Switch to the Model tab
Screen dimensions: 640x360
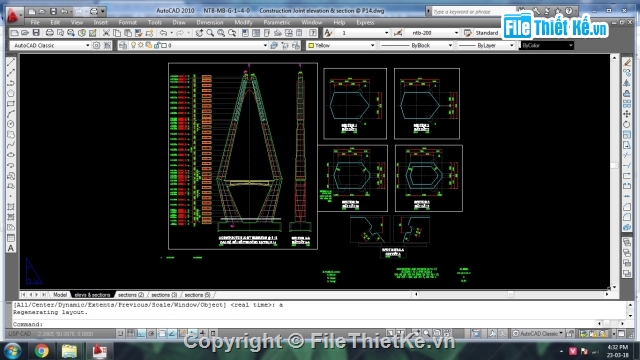pyautogui.click(x=60, y=295)
